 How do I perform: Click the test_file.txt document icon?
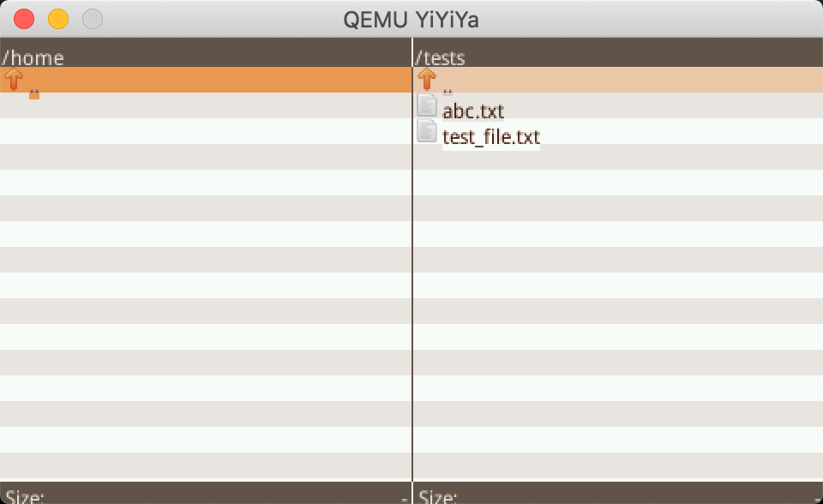pos(427,131)
